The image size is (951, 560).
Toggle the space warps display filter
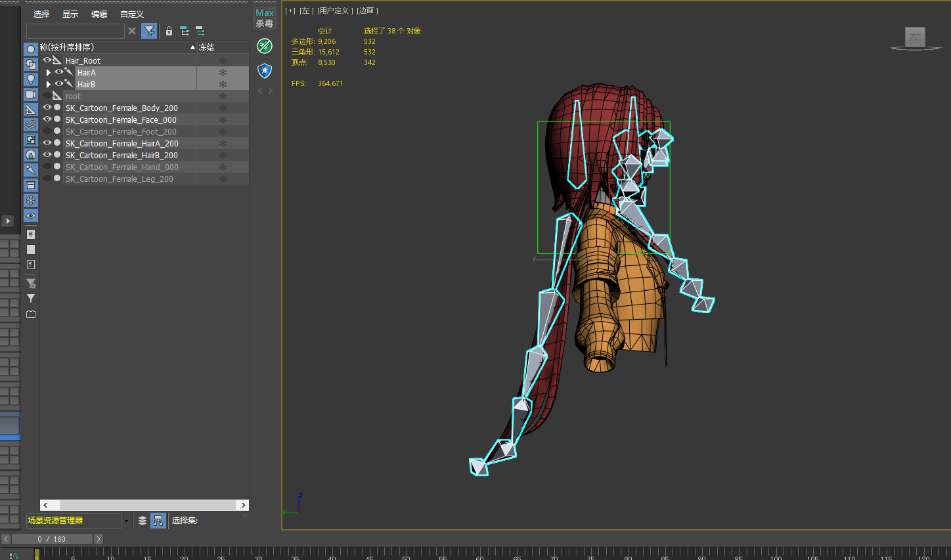pos(31,125)
